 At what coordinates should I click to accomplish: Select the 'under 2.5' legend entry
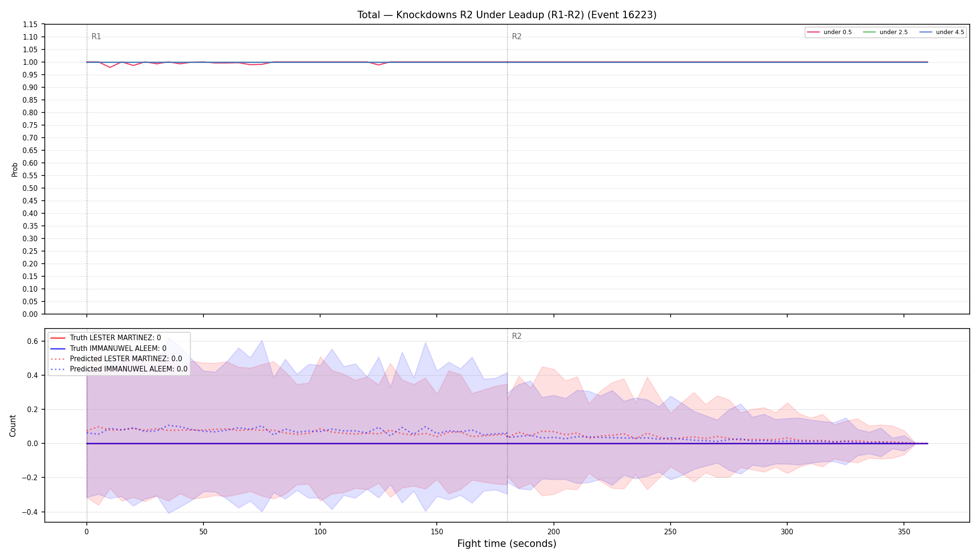(x=885, y=32)
